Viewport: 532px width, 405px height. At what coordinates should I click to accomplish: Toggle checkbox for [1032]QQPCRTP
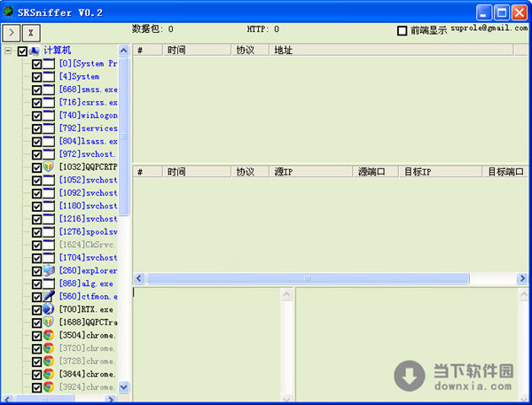tap(36, 167)
